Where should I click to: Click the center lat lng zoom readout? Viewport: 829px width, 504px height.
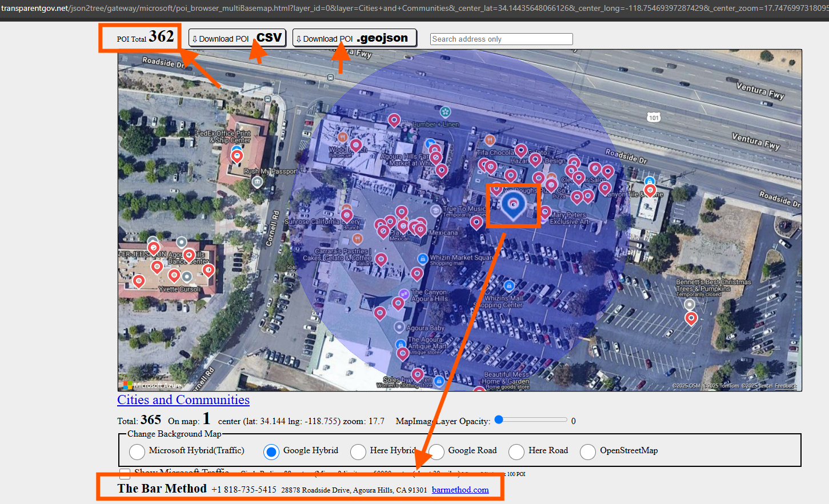tap(301, 421)
